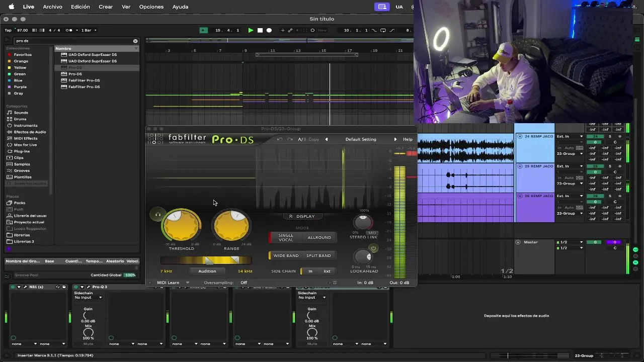Screen dimensions: 644x362
Task: Click the Play button in the transport
Action: pos(251,30)
